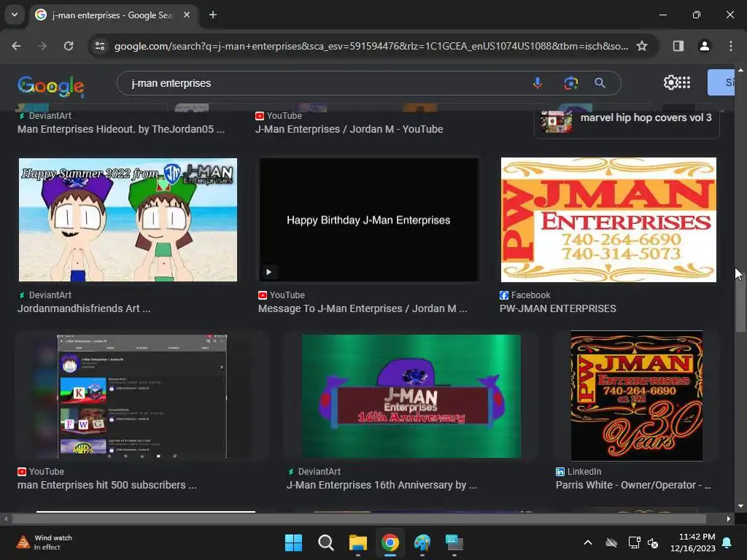This screenshot has height=560, width=747.
Task: Click the voice search microphone icon
Action: pyautogui.click(x=538, y=83)
